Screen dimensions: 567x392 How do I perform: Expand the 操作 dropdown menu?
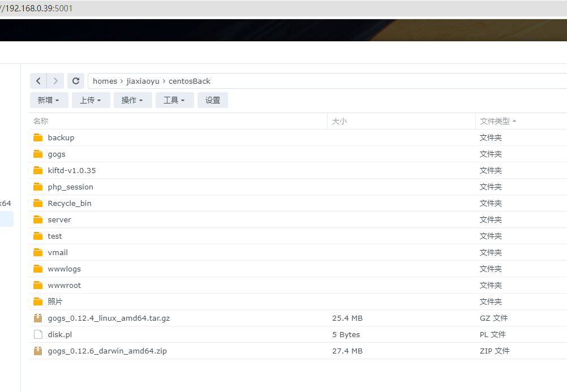coord(132,100)
